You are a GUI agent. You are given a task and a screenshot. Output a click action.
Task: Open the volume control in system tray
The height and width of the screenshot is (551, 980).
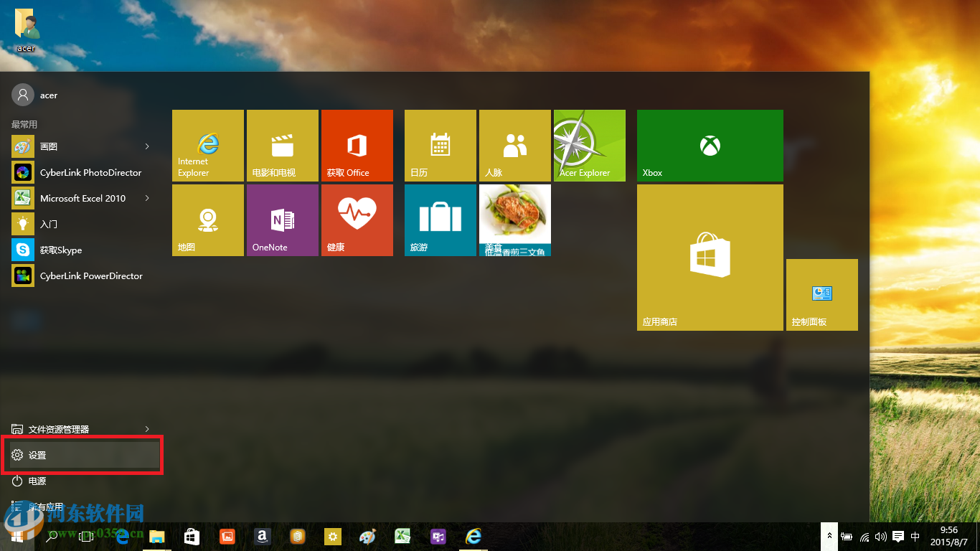(881, 536)
